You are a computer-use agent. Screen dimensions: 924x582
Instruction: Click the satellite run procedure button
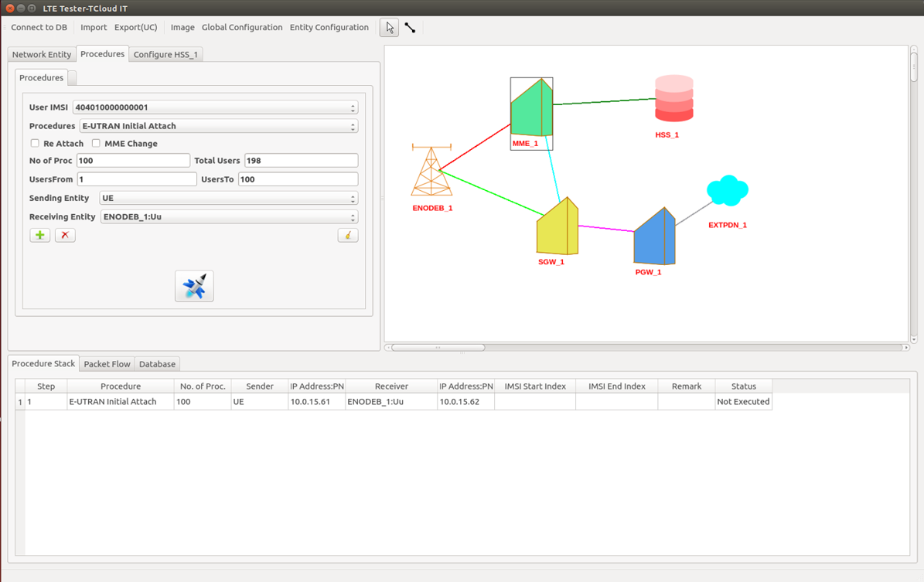pos(194,286)
